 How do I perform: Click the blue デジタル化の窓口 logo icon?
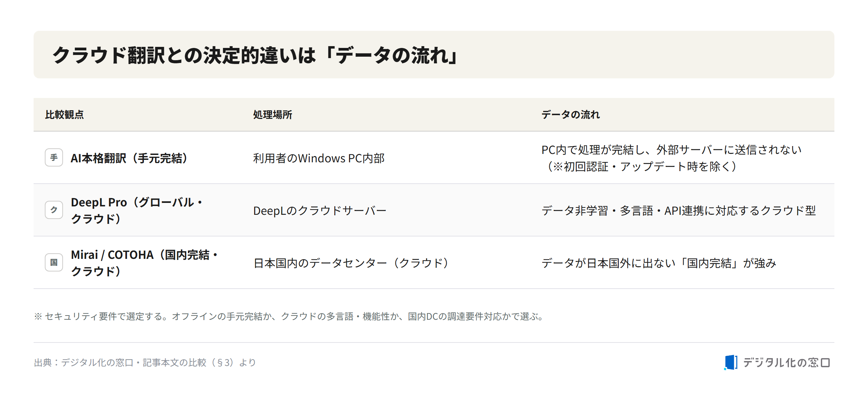tap(730, 362)
